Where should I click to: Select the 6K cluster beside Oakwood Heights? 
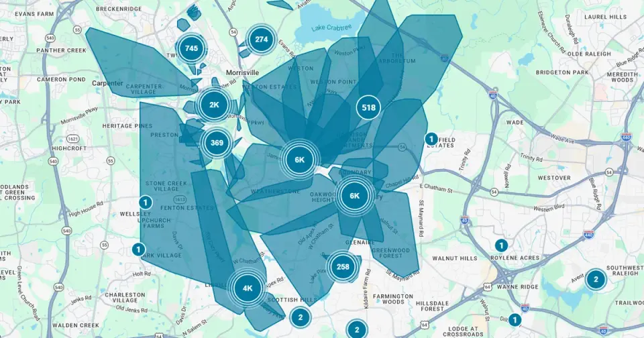coord(354,196)
